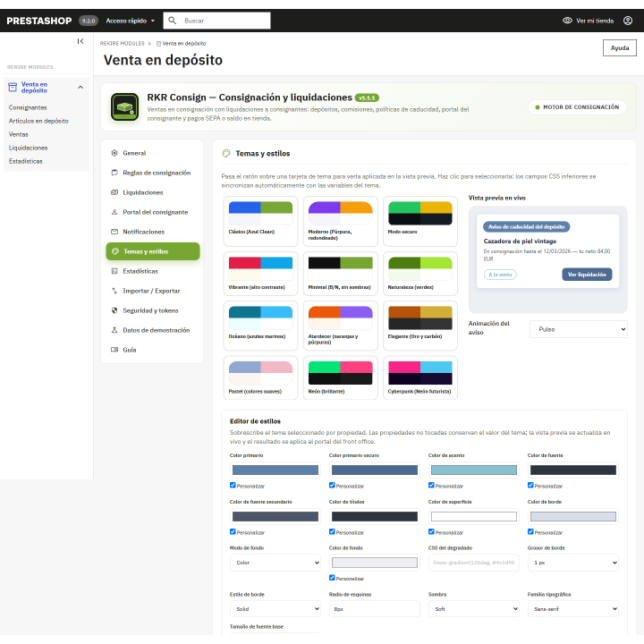Image resolution: width=644 pixels, height=644 pixels.
Task: Click Ver liquidación in the live preview
Action: pos(587,275)
